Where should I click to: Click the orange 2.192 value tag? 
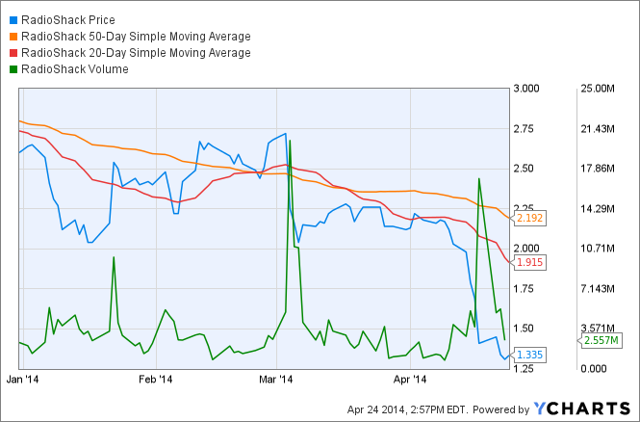click(x=529, y=218)
